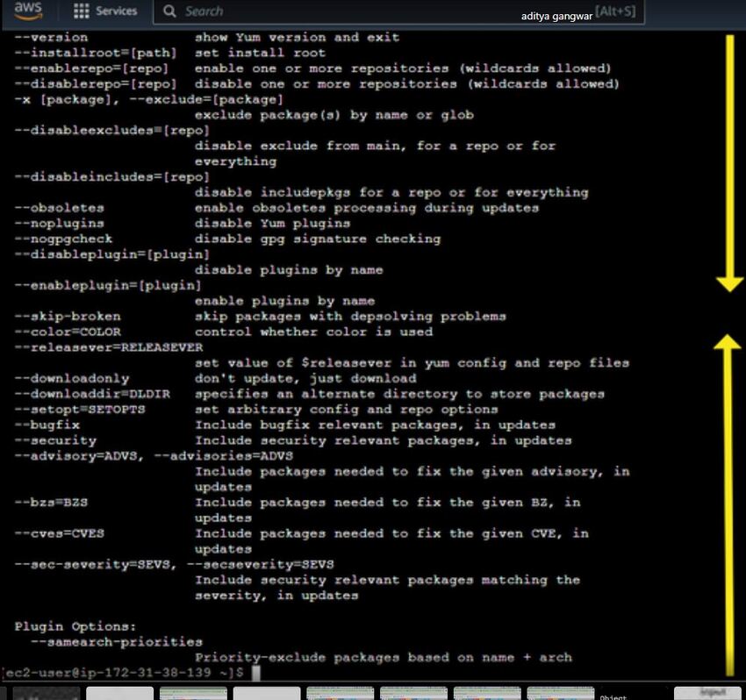Select the '--secseverity=SEVS' option text

[261, 564]
